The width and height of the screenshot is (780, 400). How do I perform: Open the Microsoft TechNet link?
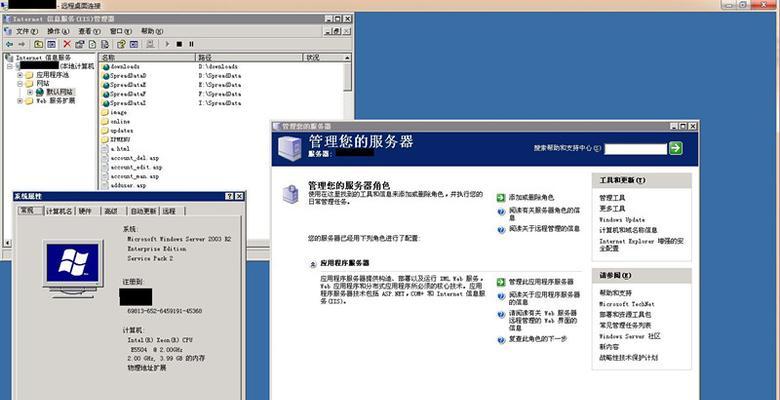click(x=627, y=304)
